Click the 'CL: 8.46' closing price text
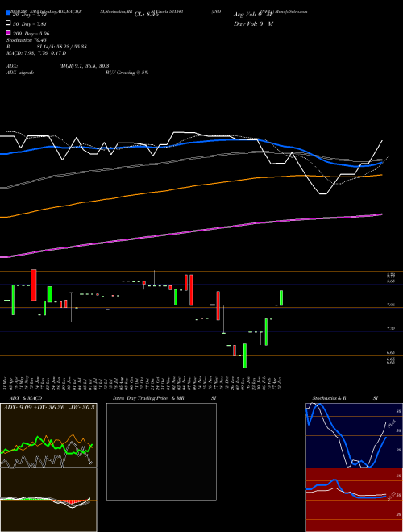 [147, 15]
